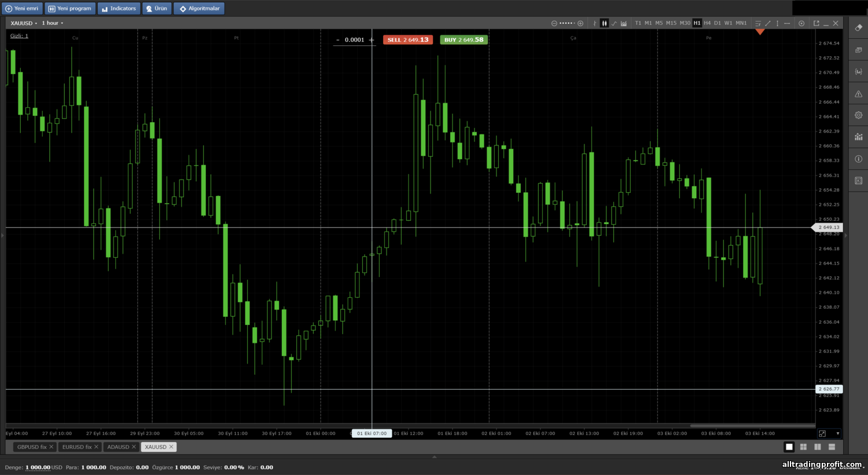Click the Ürün product button
The height and width of the screenshot is (475, 868).
click(x=157, y=9)
